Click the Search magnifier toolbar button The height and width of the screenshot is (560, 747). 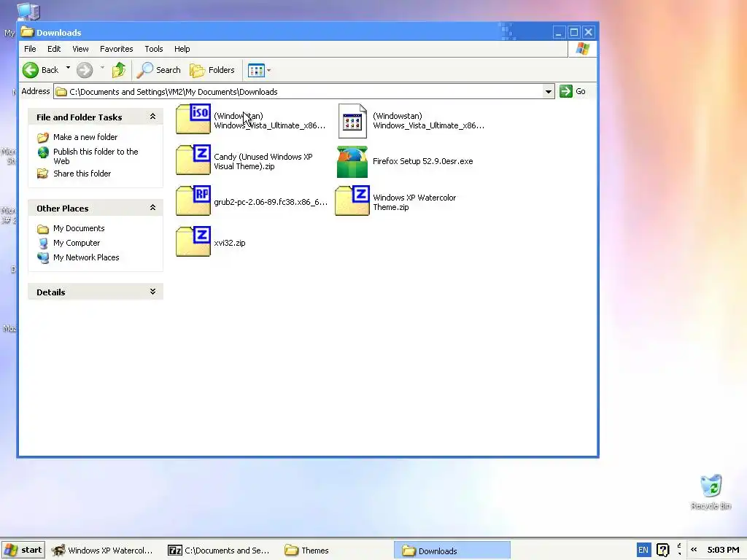(158, 70)
